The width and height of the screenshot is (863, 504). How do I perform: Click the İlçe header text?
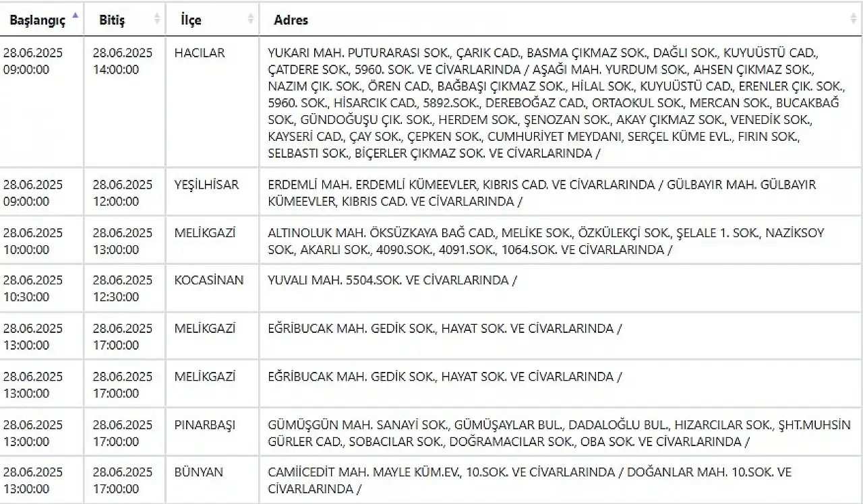pos(191,20)
